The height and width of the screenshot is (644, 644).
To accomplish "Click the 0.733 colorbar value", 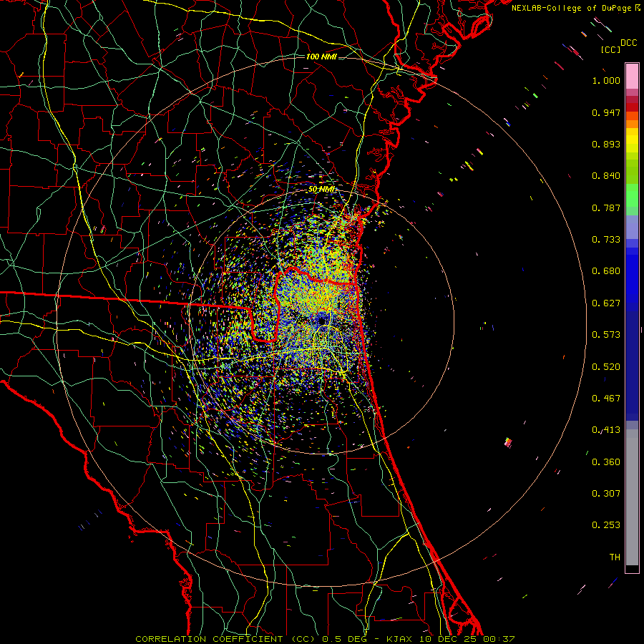I will pos(606,240).
